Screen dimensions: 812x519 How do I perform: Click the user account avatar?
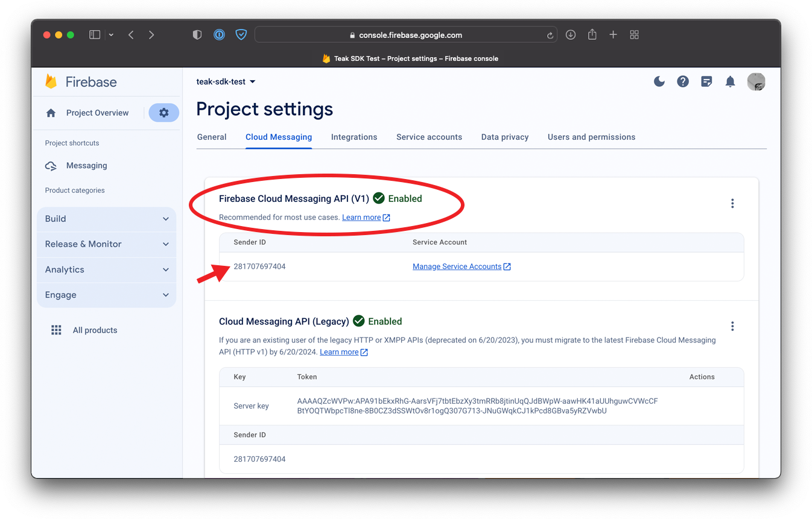[756, 81]
